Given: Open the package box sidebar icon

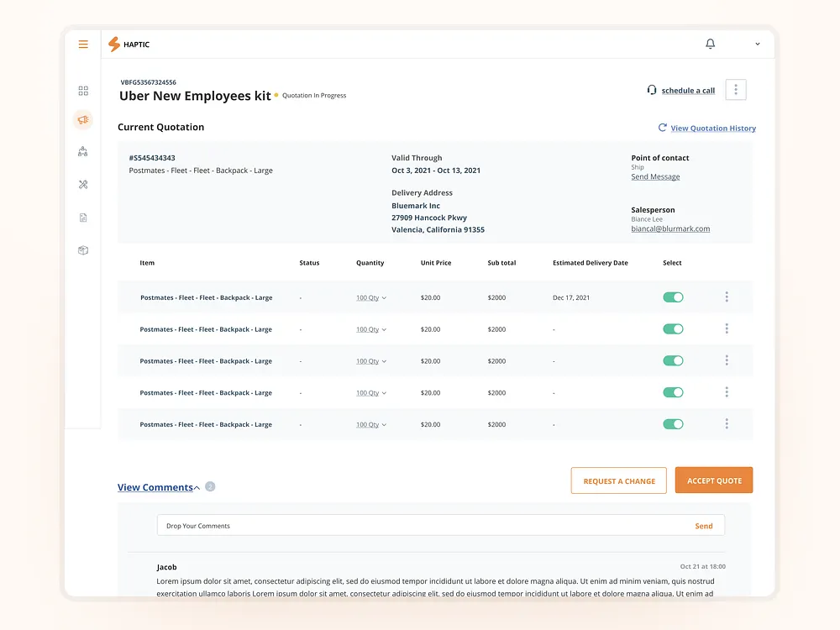Looking at the screenshot, I should (83, 250).
